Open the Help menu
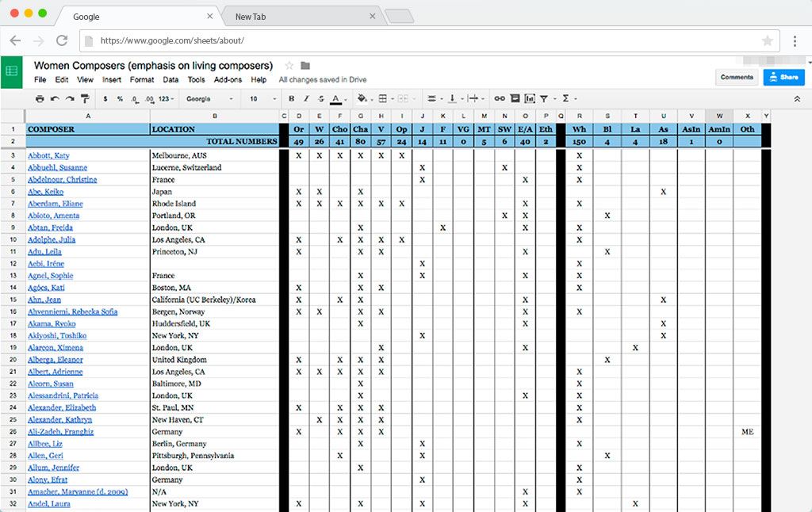812x512 pixels. 259,80
